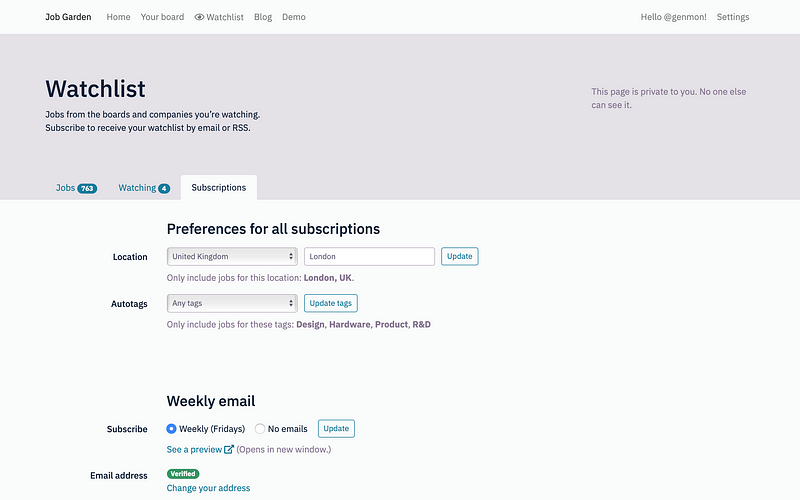800x500 pixels.
Task: Click the Watching count badge showing 4
Action: (x=164, y=188)
